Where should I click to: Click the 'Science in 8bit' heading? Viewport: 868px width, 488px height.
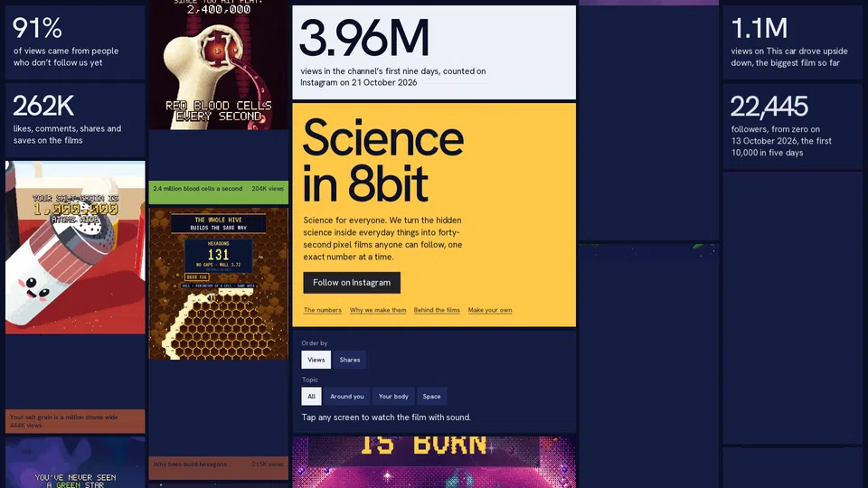(x=383, y=161)
